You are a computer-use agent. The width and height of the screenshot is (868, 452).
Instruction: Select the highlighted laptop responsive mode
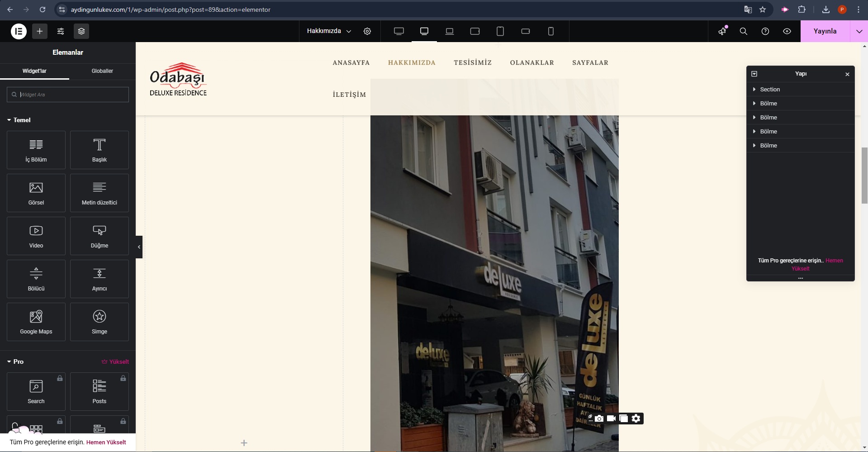(x=424, y=31)
